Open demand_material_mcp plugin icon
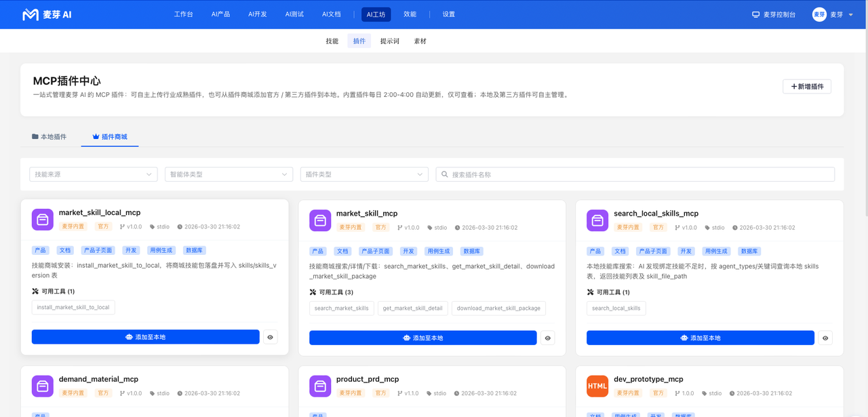The width and height of the screenshot is (868, 417). click(43, 386)
